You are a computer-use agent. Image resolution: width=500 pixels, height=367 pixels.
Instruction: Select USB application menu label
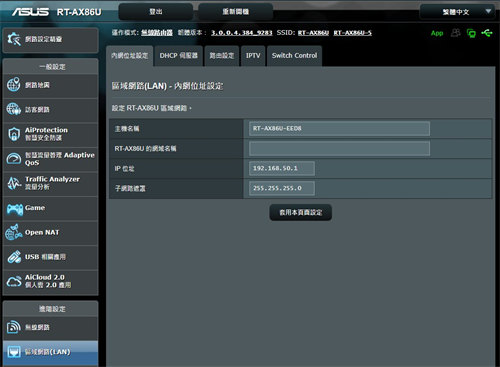pyautogui.click(x=45, y=257)
